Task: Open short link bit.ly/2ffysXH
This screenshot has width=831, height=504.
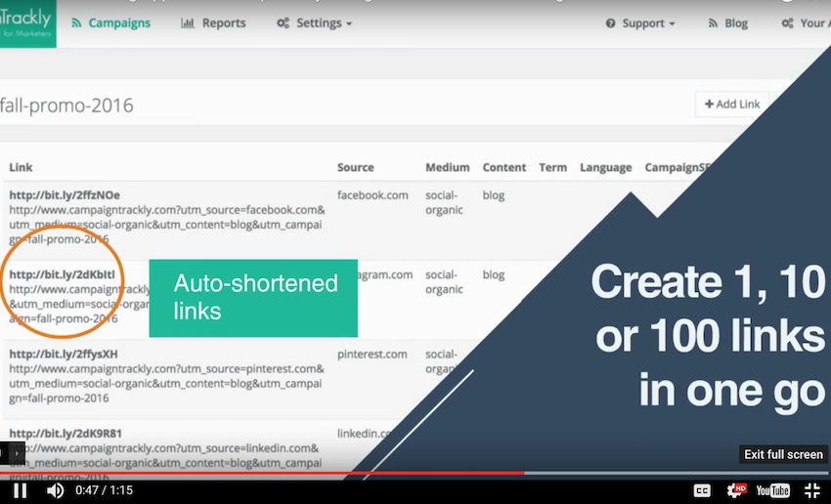Action: click(x=64, y=355)
